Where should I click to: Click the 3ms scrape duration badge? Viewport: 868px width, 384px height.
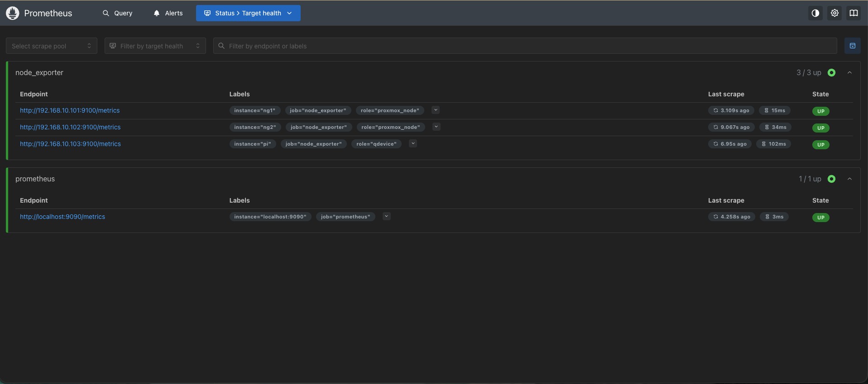pos(774,217)
